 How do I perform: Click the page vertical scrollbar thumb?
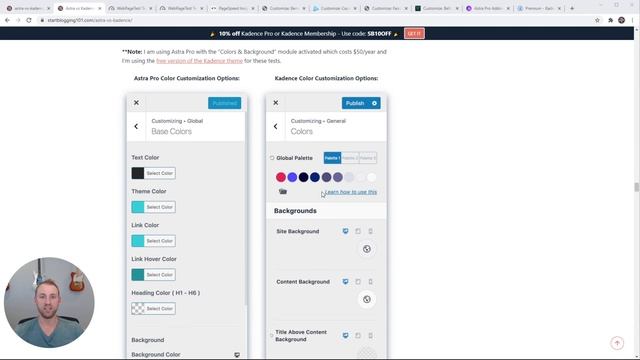click(x=636, y=187)
